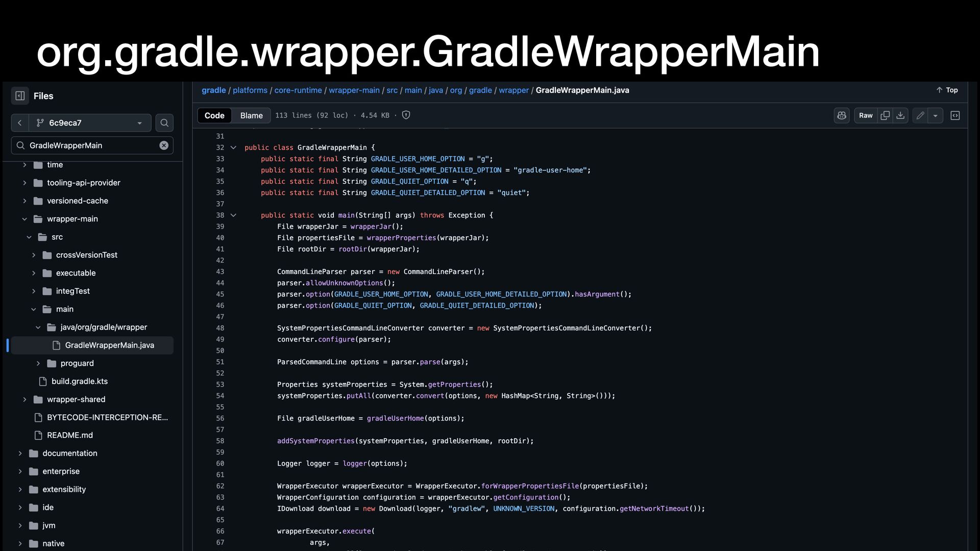980x551 pixels.
Task: Click the Raw button
Action: pyautogui.click(x=866, y=116)
